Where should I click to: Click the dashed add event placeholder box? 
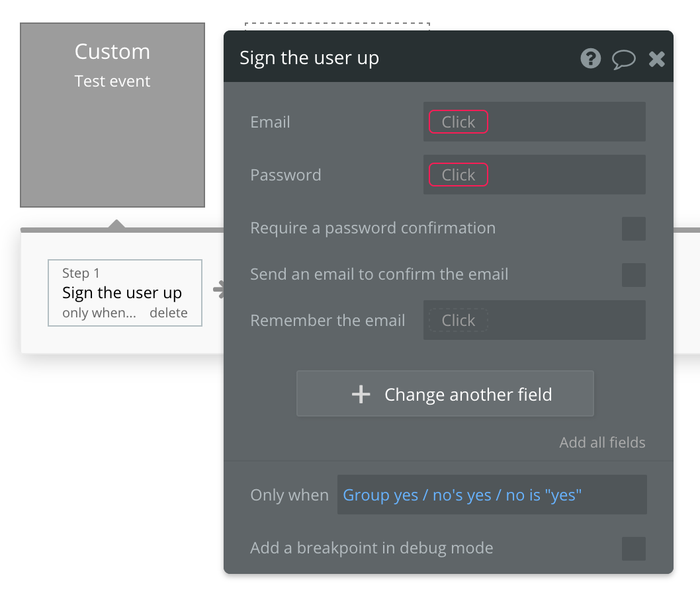[x=337, y=26]
